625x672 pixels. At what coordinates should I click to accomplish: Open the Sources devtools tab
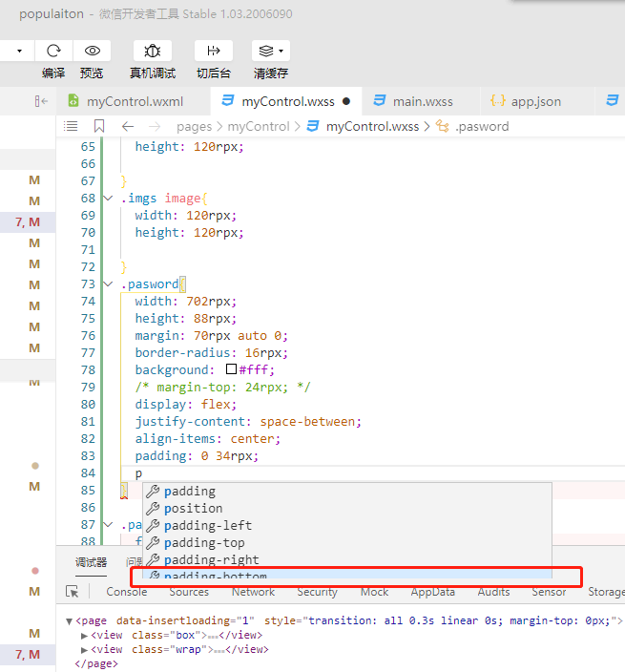click(x=189, y=592)
